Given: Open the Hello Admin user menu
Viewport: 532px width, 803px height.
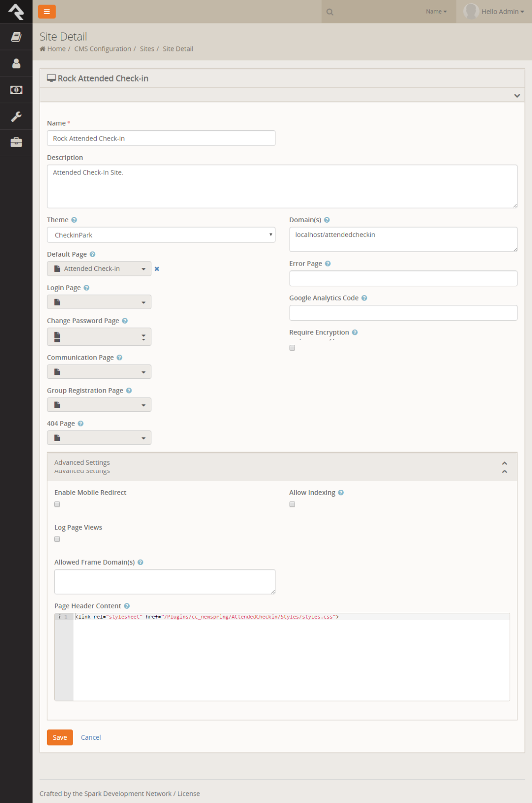Looking at the screenshot, I should [503, 12].
